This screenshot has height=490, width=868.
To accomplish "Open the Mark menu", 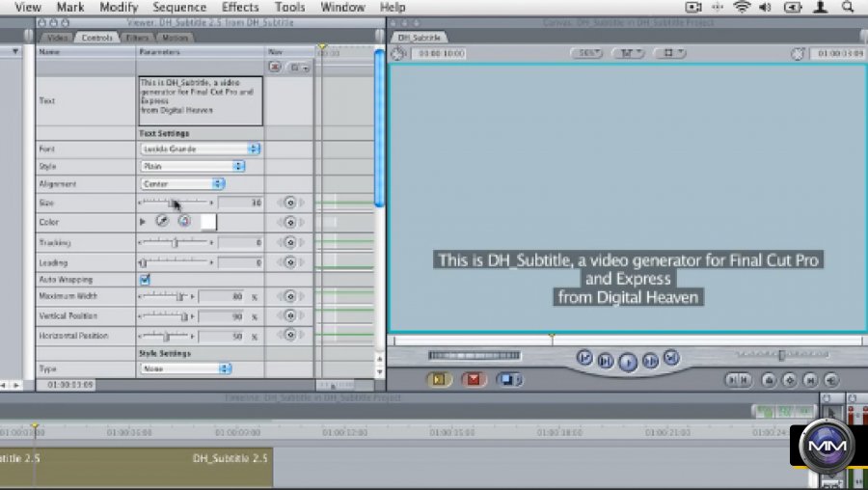I will (70, 7).
